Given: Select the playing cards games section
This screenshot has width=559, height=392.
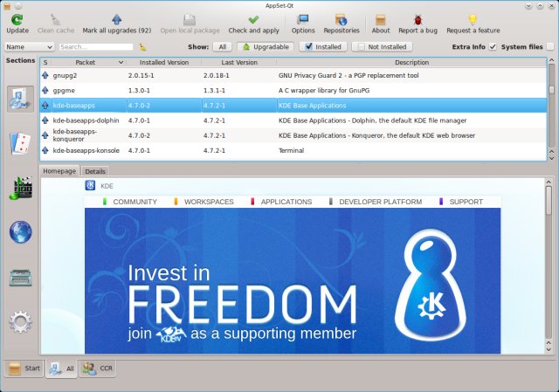Looking at the screenshot, I should point(20,143).
